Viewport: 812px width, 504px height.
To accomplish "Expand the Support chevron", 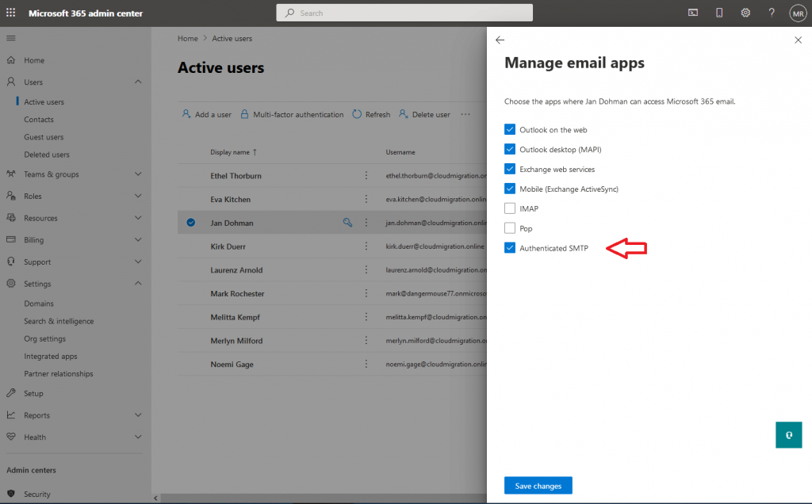I will tap(138, 262).
